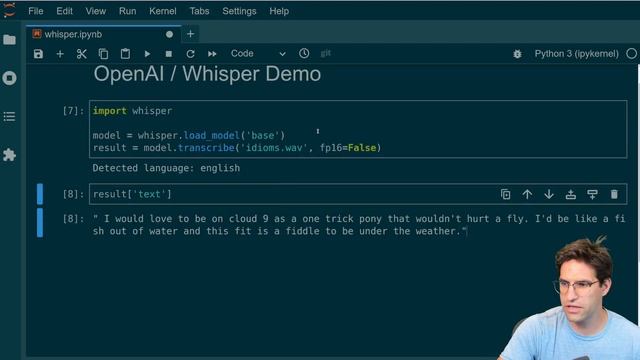Viewport: 640px width, 360px height.
Task: Click inside the import whisper code cell
Action: coord(358,129)
